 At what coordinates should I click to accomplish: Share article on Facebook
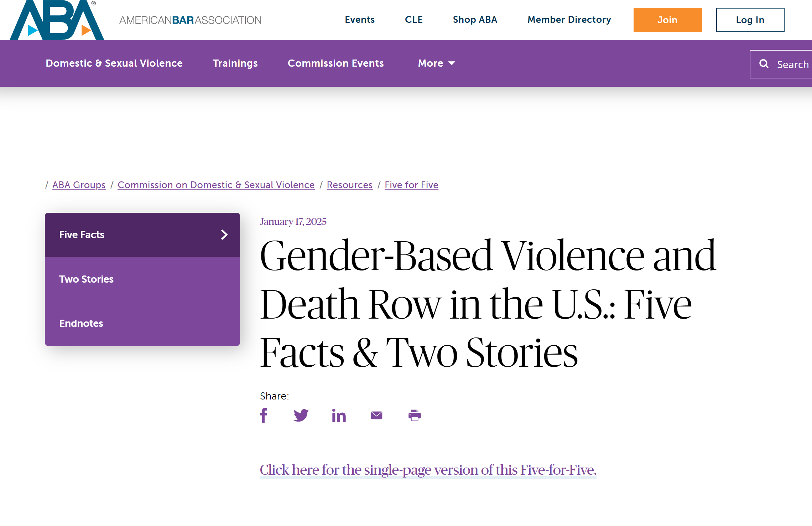264,415
